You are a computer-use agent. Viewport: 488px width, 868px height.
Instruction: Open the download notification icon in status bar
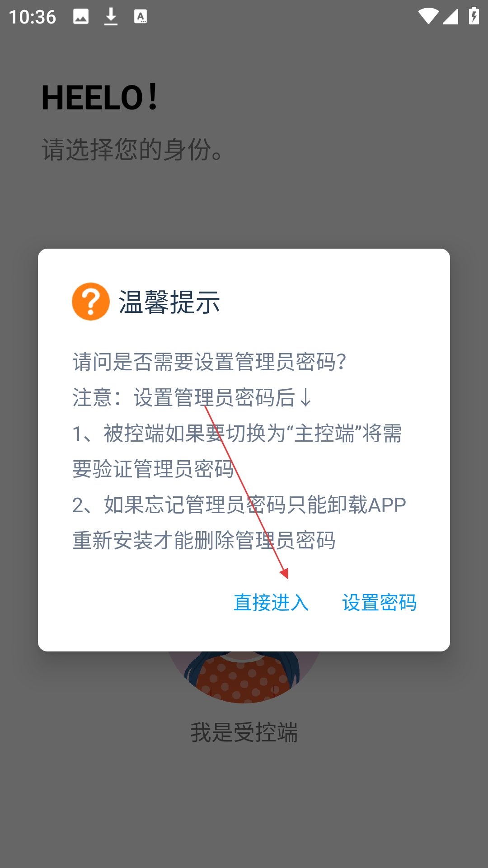tap(111, 17)
